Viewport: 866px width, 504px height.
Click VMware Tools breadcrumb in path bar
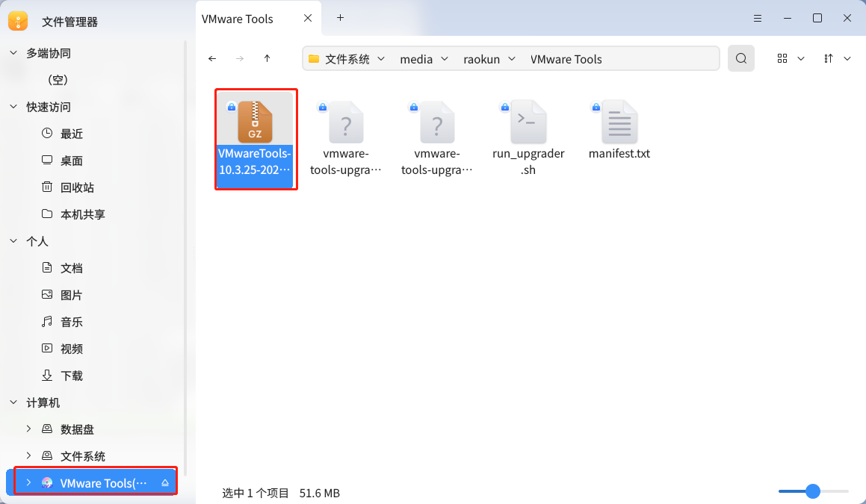(566, 59)
